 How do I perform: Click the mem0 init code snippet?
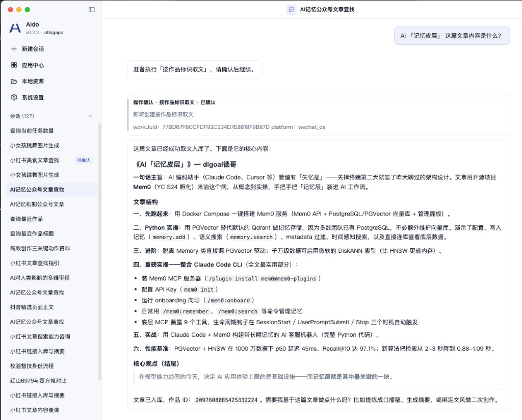(x=199, y=290)
